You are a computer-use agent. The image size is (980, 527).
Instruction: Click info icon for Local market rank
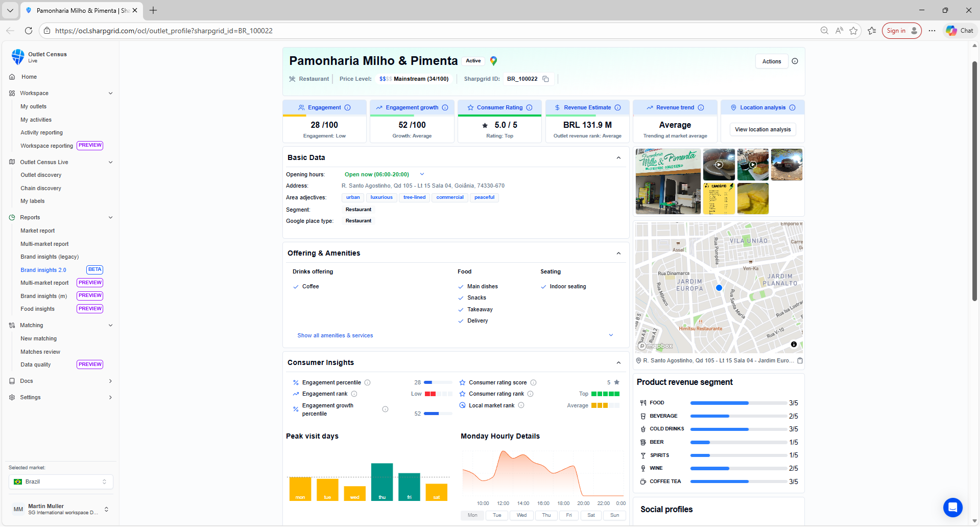(521, 405)
